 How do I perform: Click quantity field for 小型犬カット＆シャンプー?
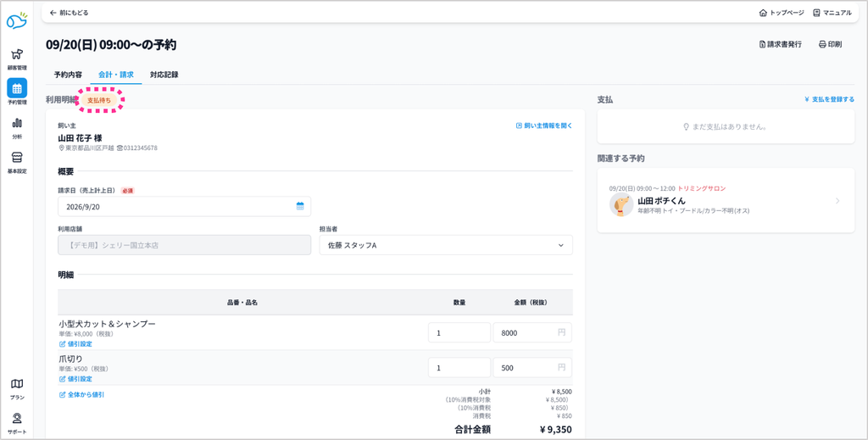click(x=459, y=332)
